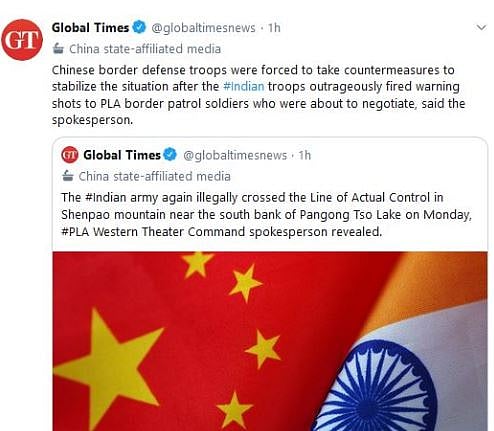Open the China state-affiliated media label

click(x=145, y=49)
